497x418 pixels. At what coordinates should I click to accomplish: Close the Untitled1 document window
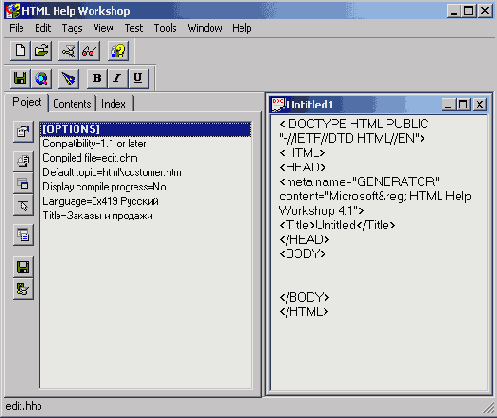480,105
